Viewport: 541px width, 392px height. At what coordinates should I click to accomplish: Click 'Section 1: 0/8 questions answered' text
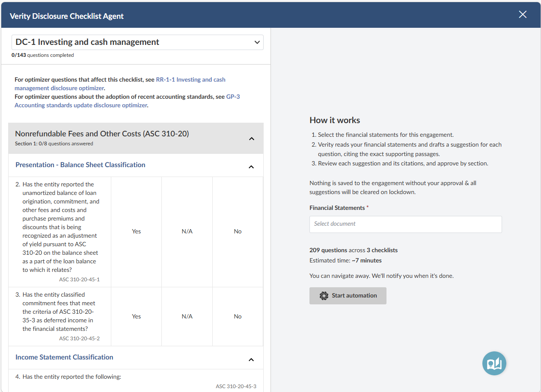pyautogui.click(x=54, y=144)
